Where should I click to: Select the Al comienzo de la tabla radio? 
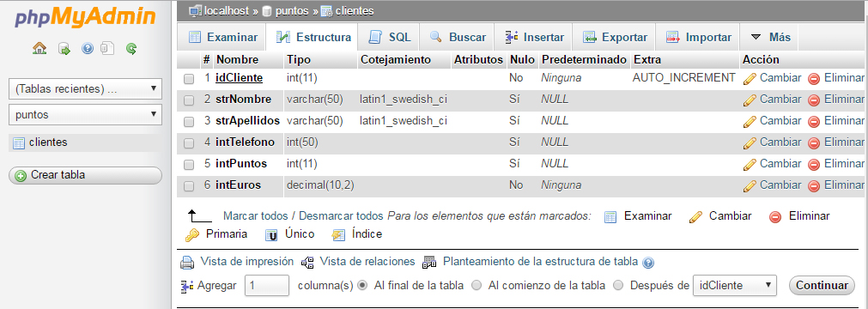pos(476,286)
